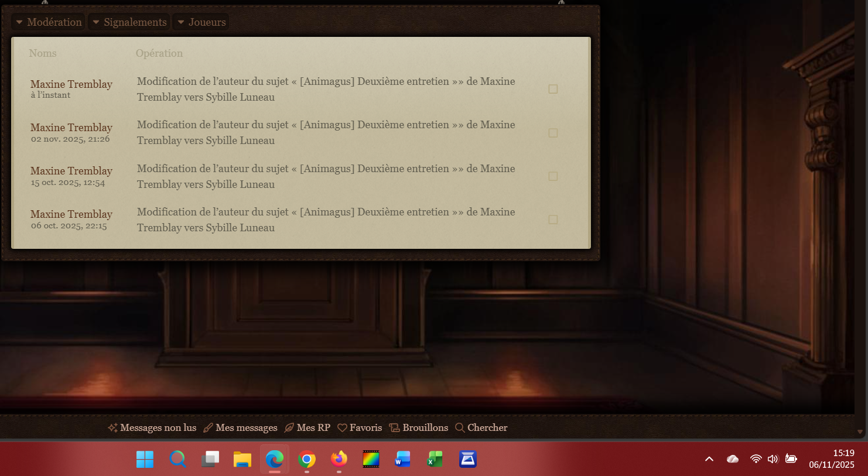The width and height of the screenshot is (868, 476).
Task: Expand the Modération dropdown menu
Action: [x=49, y=22]
